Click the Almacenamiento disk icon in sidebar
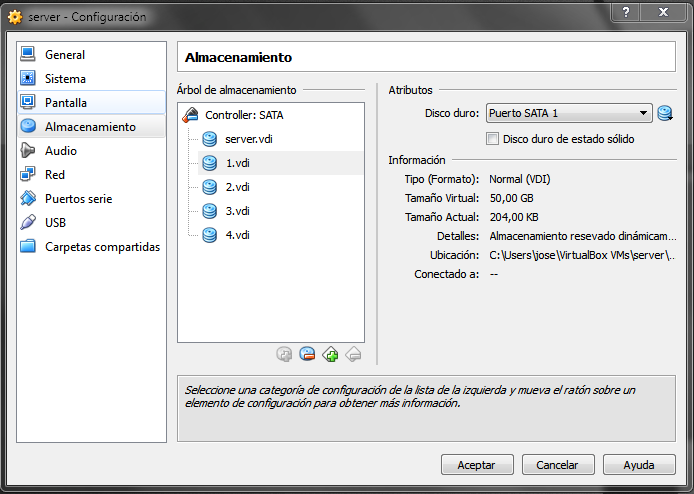This screenshot has height=494, width=694. 28,126
